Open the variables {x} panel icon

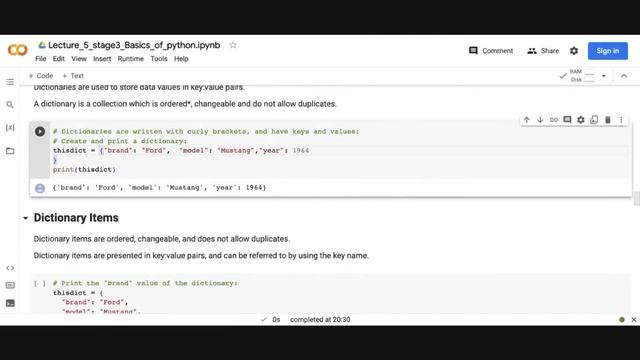pos(10,128)
